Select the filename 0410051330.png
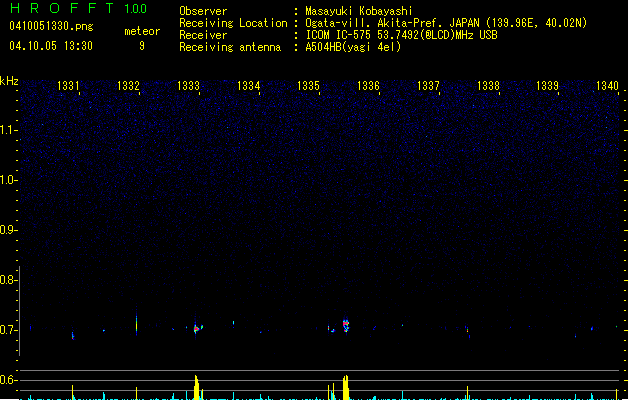The width and height of the screenshot is (629, 400). [51, 26]
